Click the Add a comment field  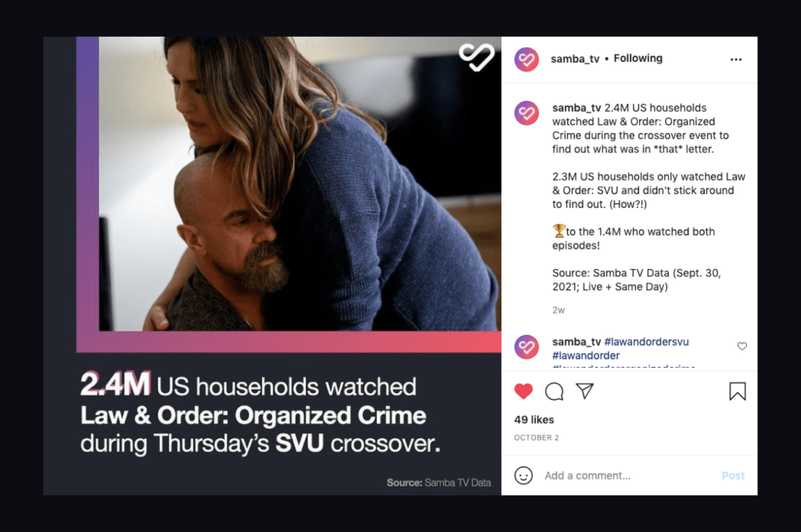[x=628, y=476]
